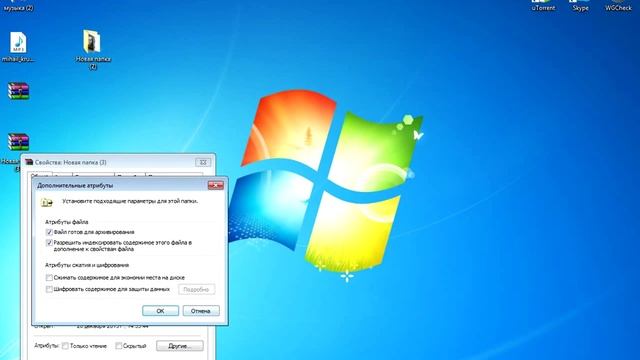Toggle Файл готов для архивирования checkbox
This screenshot has width=640, height=360.
(x=49, y=232)
